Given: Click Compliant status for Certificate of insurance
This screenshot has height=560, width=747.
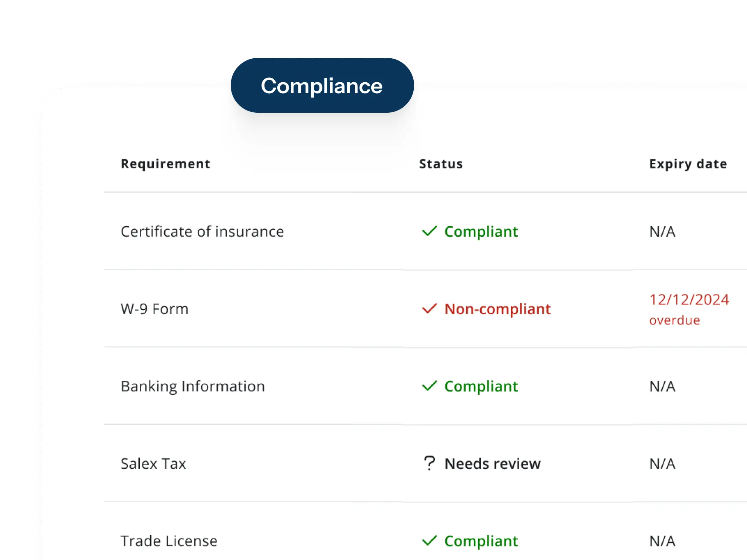Looking at the screenshot, I should pos(481,232).
